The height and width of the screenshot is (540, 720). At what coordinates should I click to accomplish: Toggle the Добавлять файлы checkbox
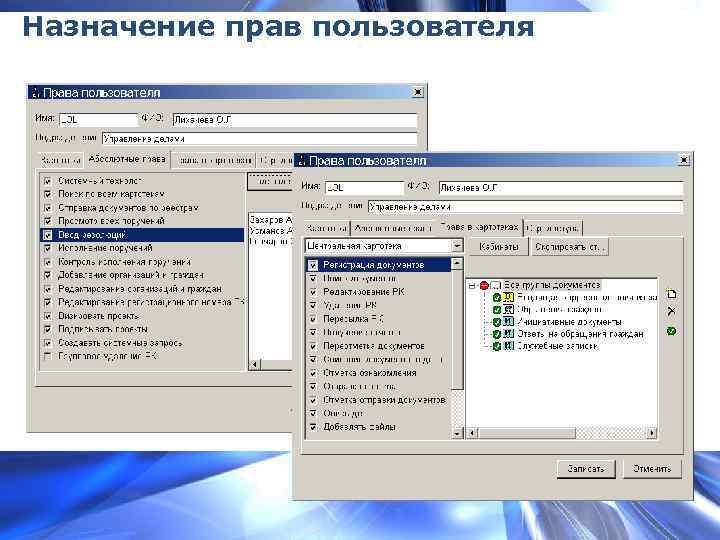(313, 427)
